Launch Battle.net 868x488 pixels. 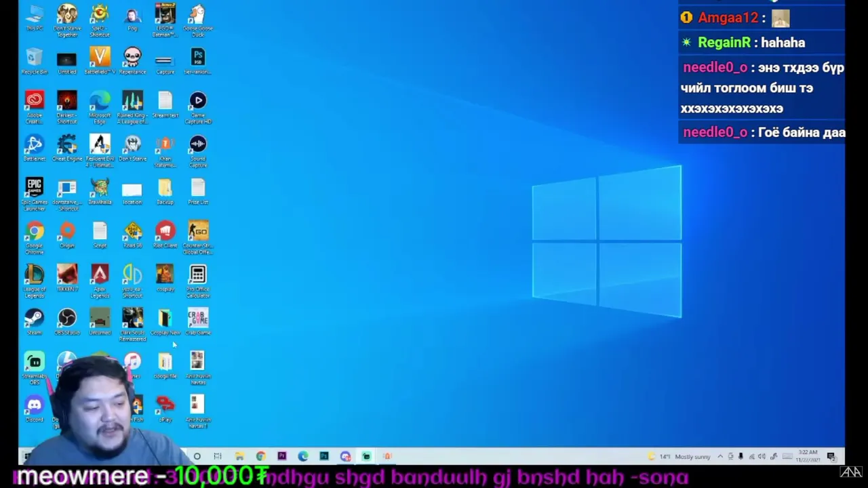[34, 148]
